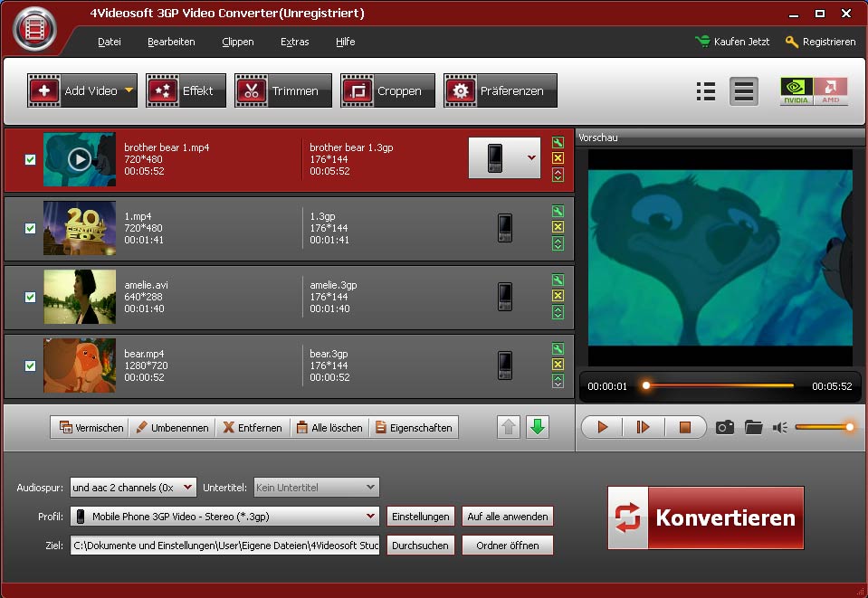This screenshot has height=598, width=868.
Task: Open the Extras menu
Action: tap(294, 42)
